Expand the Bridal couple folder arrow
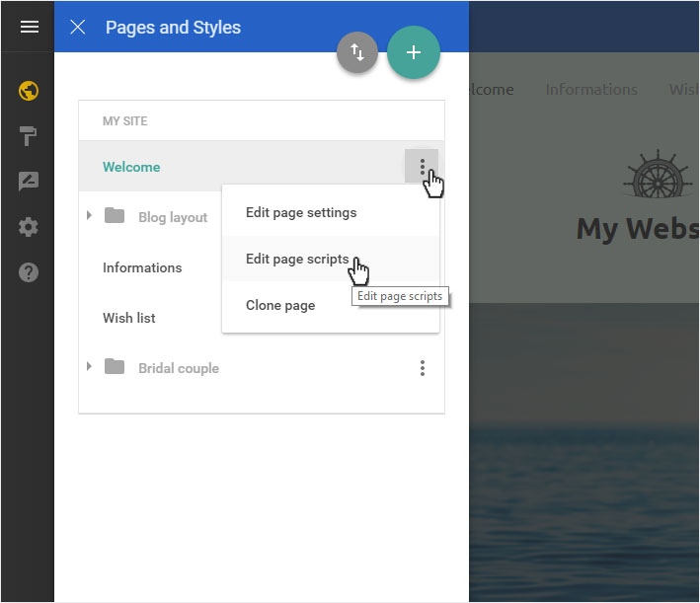The width and height of the screenshot is (700, 603). pyautogui.click(x=89, y=366)
